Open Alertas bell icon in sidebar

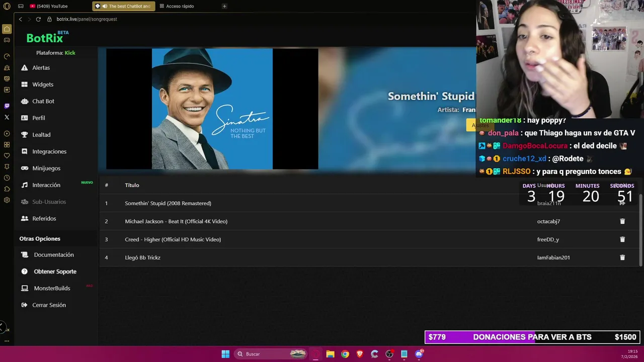point(24,67)
